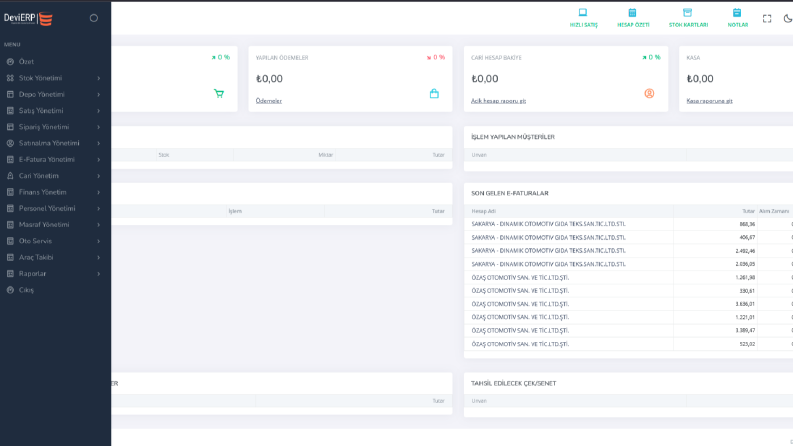The height and width of the screenshot is (446, 793).
Task: Open the Hesap Özeti calendar icon
Action: click(632, 13)
